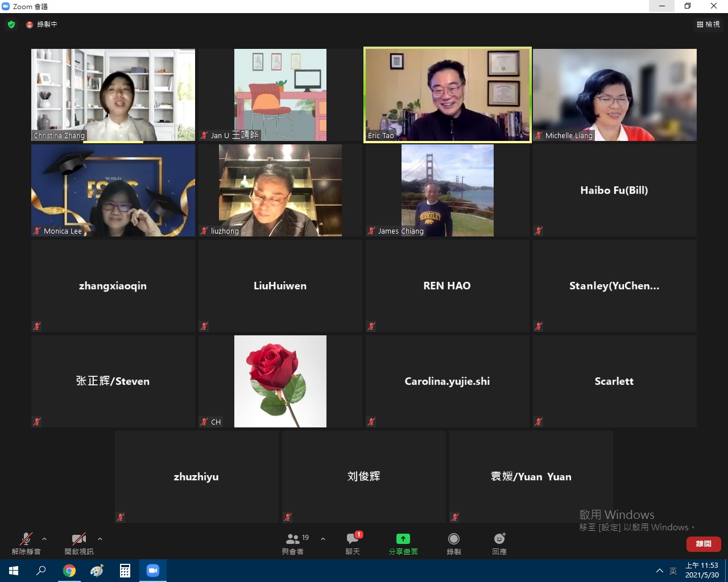This screenshot has width=728, height=582.
Task: Click the green encryption shield icon
Action: (x=11, y=24)
